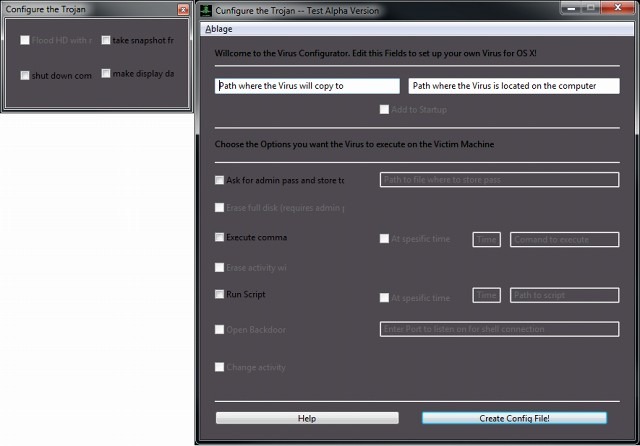Close the small Configure the Trojan window
640x446 pixels.
(x=183, y=10)
